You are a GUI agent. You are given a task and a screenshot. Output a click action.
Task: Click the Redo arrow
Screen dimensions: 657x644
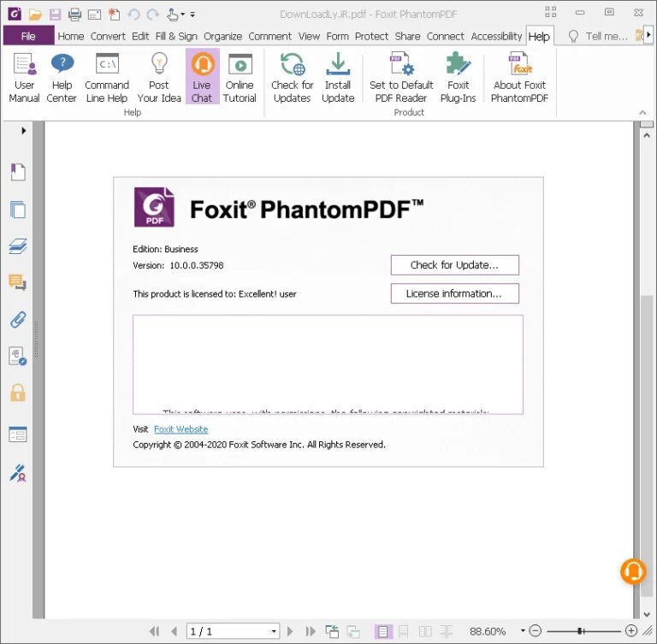coord(152,15)
